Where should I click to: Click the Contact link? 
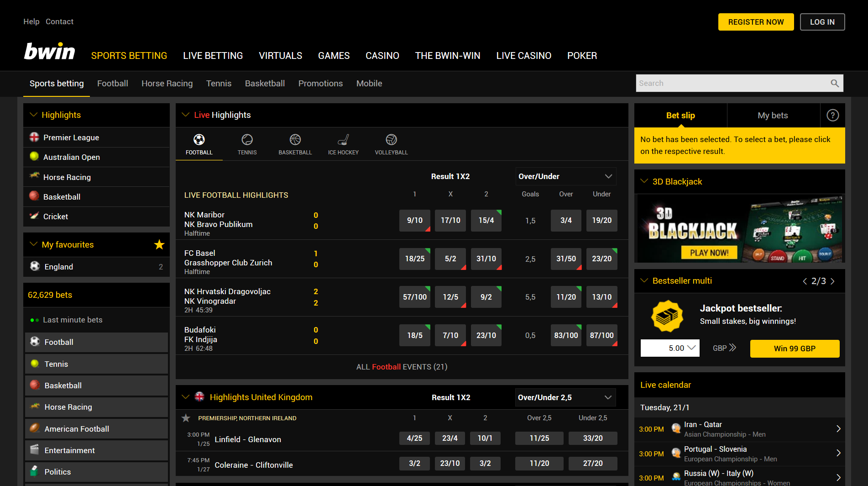59,21
